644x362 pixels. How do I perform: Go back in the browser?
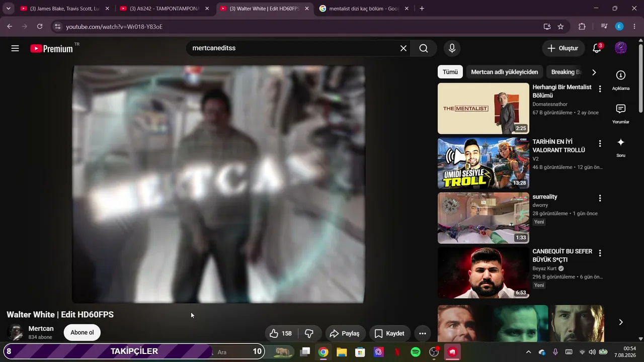pyautogui.click(x=10, y=27)
